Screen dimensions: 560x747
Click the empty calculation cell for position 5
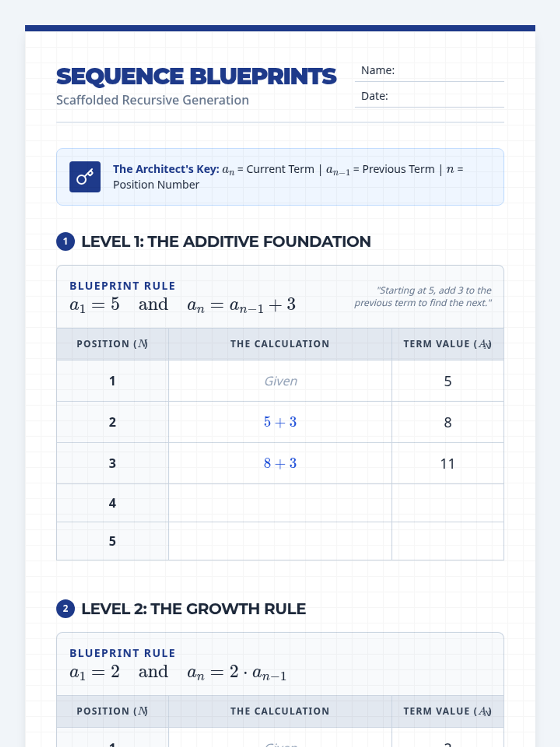280,541
